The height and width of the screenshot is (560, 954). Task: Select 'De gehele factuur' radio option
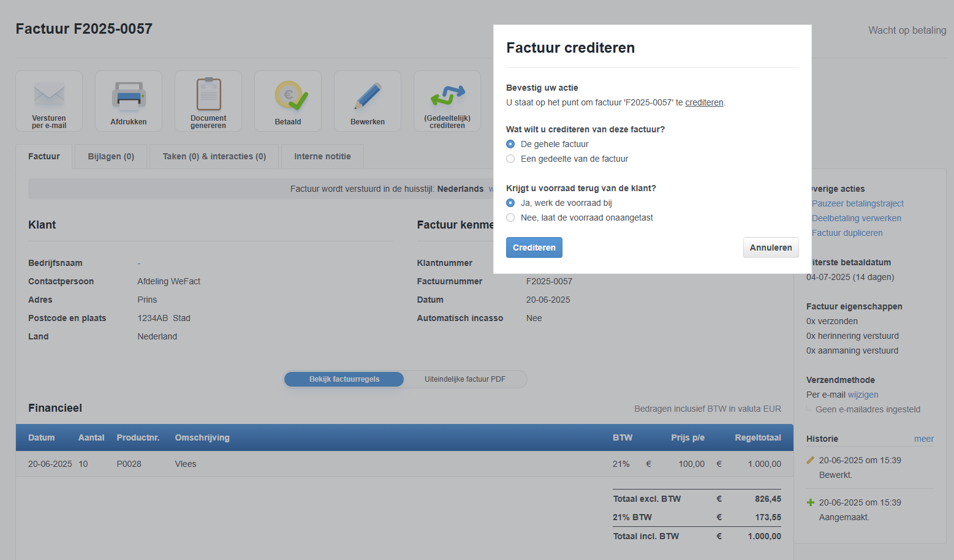[x=510, y=144]
